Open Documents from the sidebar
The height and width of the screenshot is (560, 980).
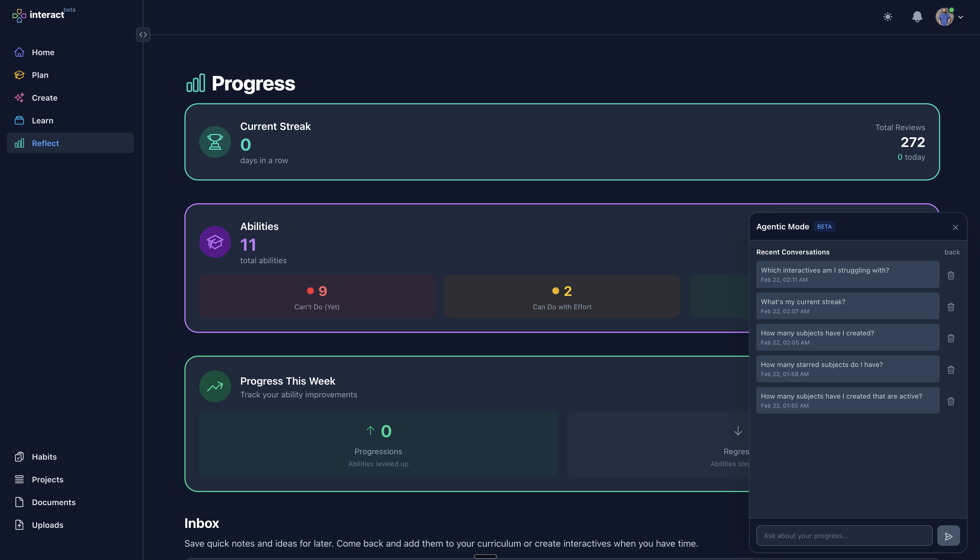click(53, 502)
